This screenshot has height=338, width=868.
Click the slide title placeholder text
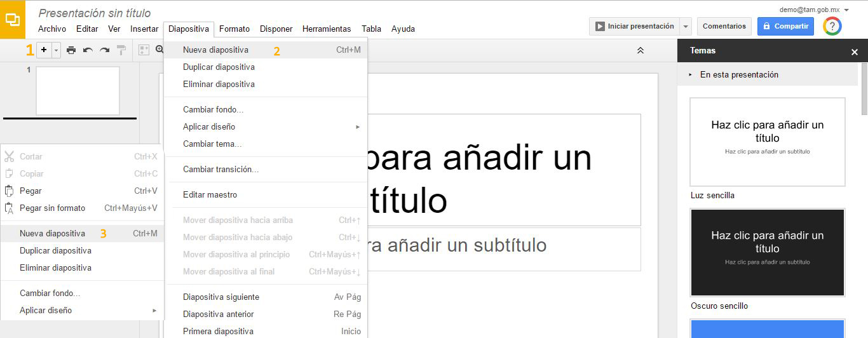pos(480,179)
